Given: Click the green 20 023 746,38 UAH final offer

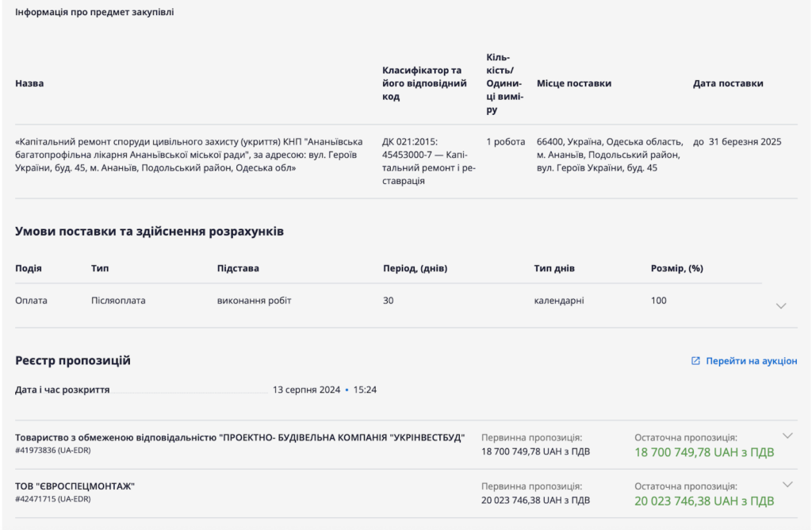Looking at the screenshot, I should coord(703,501).
